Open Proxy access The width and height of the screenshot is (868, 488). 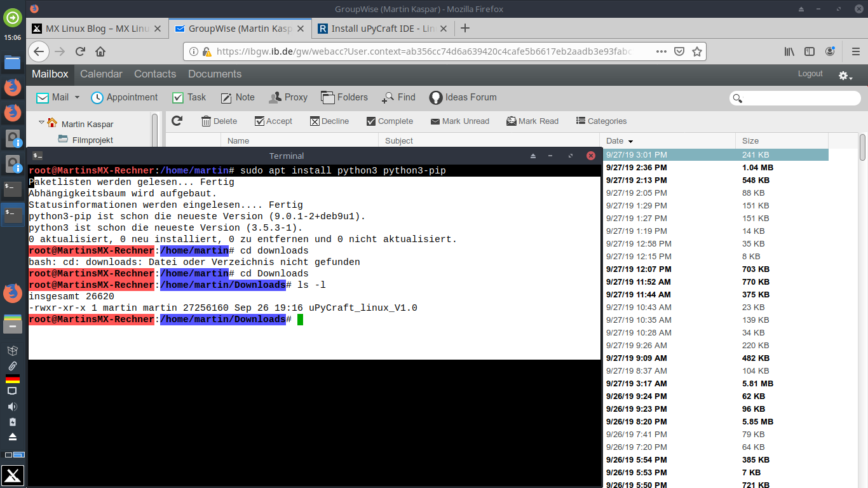click(x=288, y=97)
